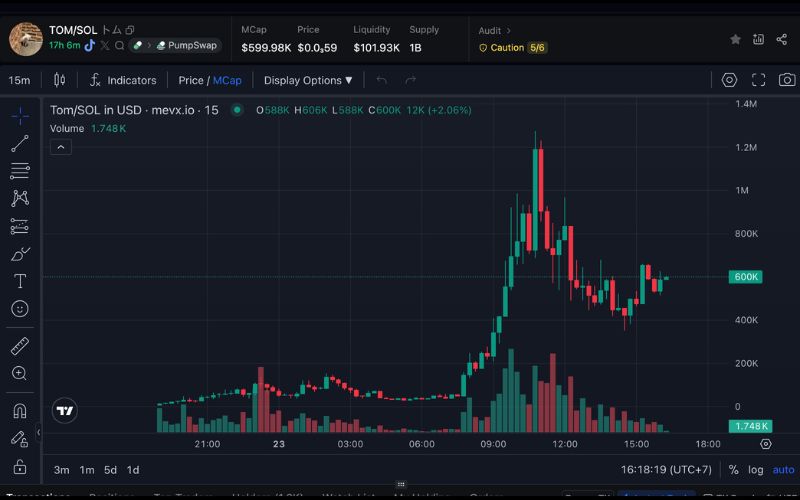This screenshot has height=500, width=800.
Task: Select the brush drawing tool
Action: (19, 254)
